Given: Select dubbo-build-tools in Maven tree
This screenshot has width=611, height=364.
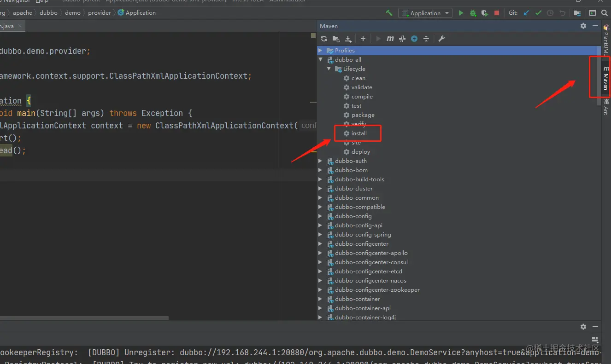Looking at the screenshot, I should point(359,179).
